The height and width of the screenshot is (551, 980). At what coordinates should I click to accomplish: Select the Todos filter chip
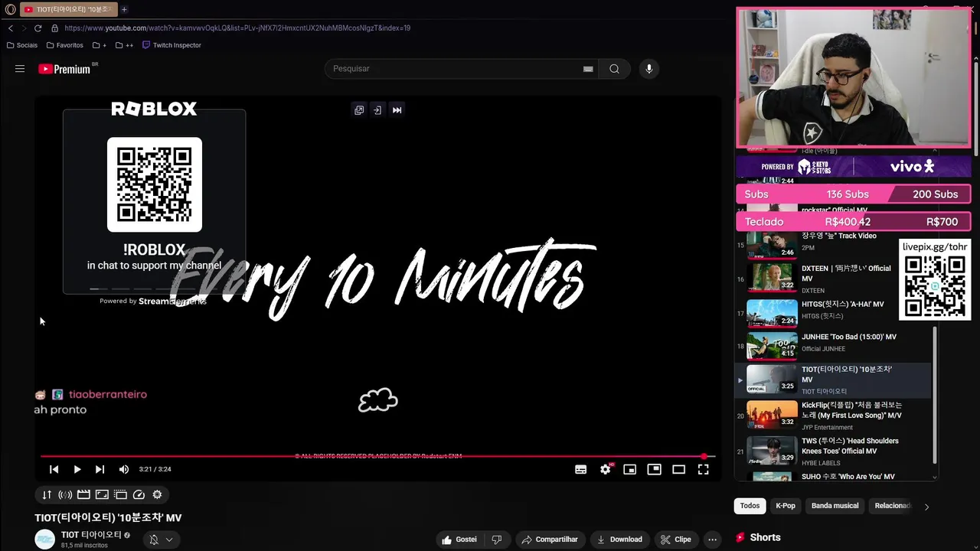(750, 506)
